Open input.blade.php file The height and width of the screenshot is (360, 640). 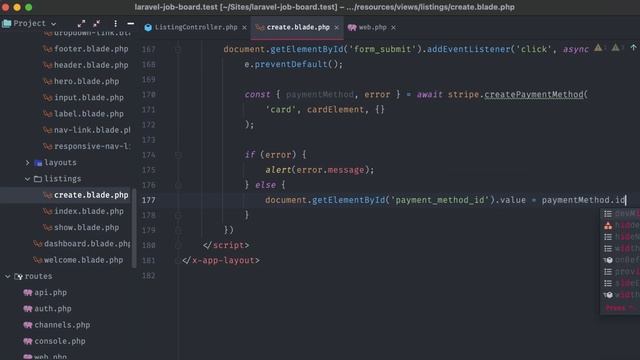89,98
